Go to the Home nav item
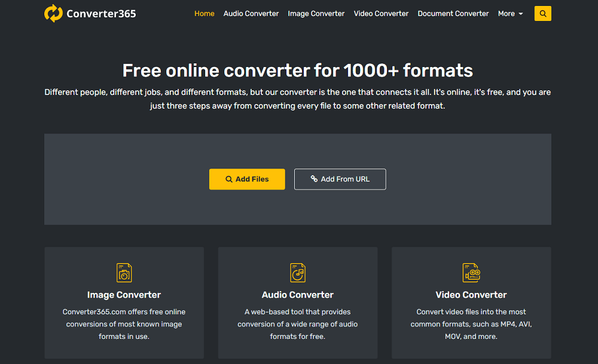 tap(205, 14)
